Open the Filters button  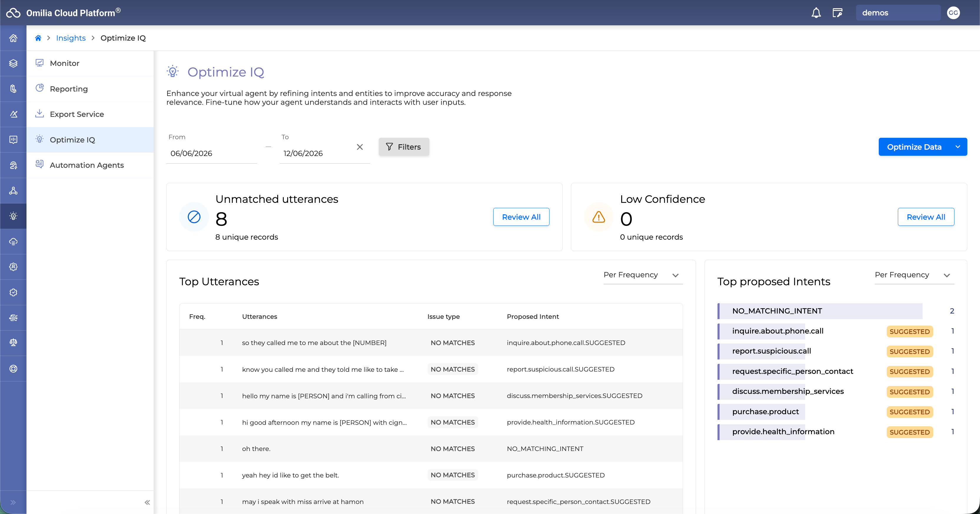tap(404, 147)
